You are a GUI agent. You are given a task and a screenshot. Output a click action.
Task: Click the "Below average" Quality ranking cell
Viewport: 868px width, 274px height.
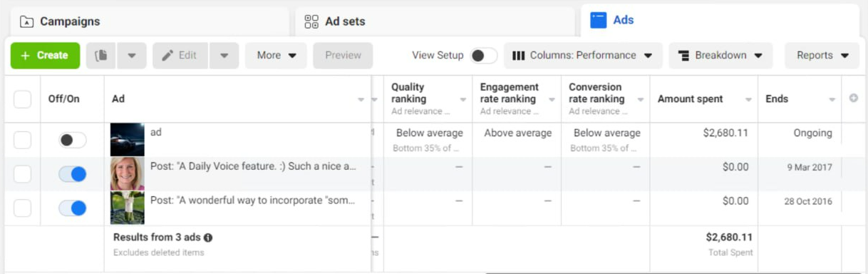[430, 133]
